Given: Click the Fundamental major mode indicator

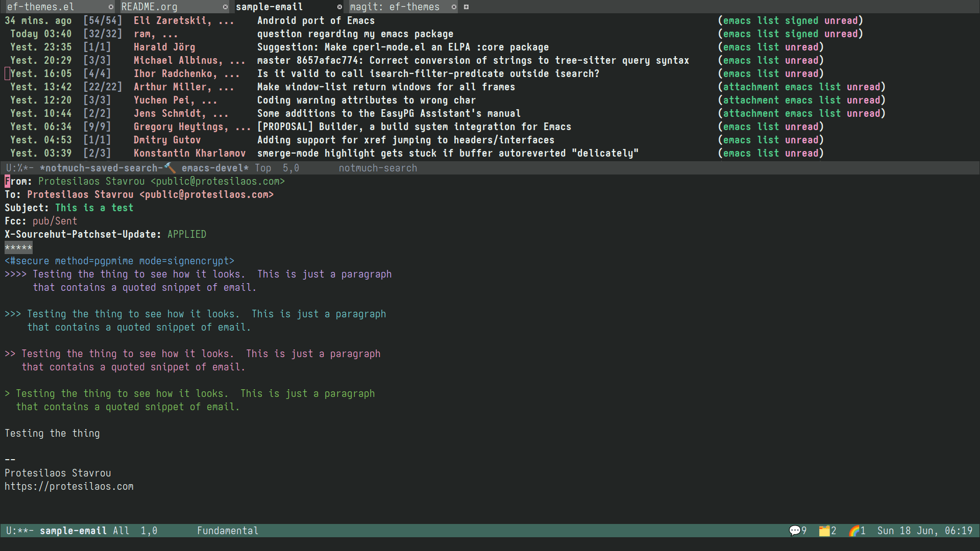Looking at the screenshot, I should point(228,531).
